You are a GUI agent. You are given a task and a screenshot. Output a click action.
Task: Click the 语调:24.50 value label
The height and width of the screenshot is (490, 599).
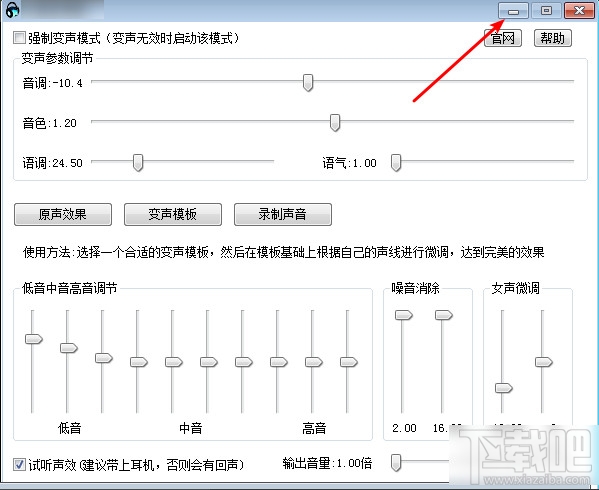52,163
